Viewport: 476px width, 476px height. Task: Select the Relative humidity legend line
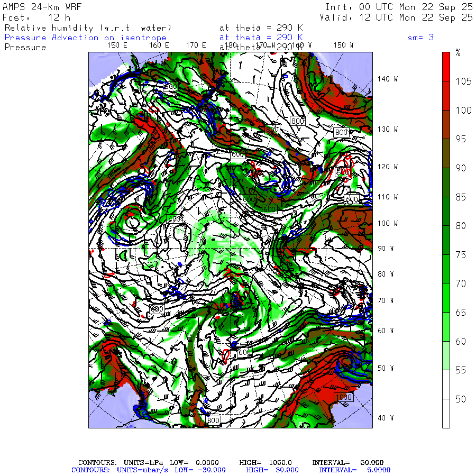pos(88,28)
